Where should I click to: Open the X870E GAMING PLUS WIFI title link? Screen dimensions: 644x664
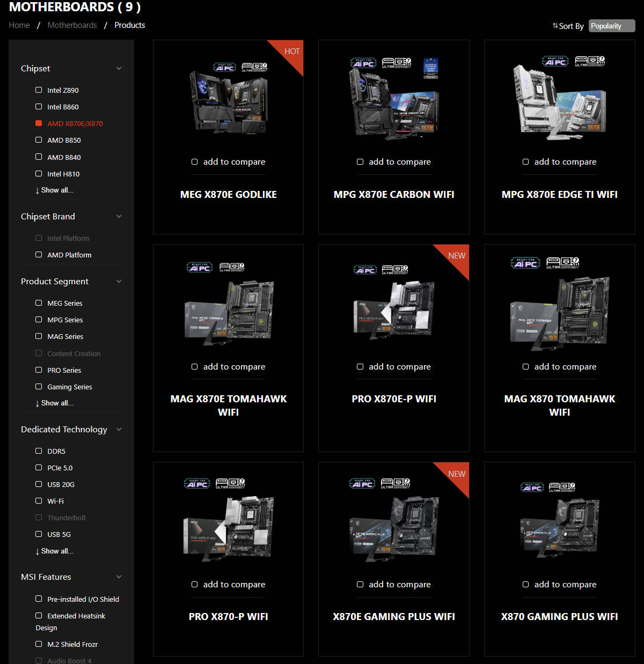click(x=394, y=617)
